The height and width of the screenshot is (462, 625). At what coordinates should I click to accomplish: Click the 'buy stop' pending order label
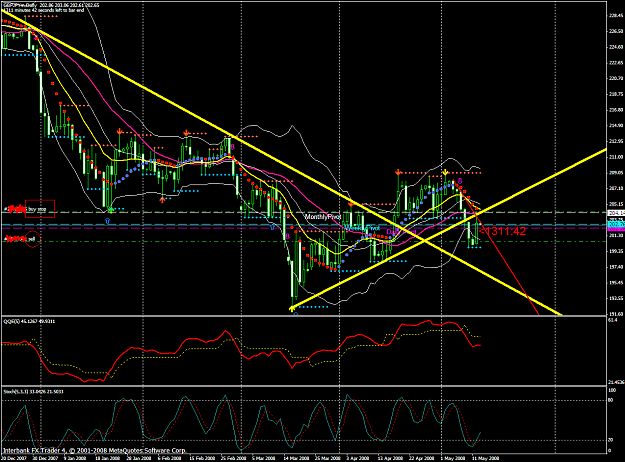click(37, 209)
